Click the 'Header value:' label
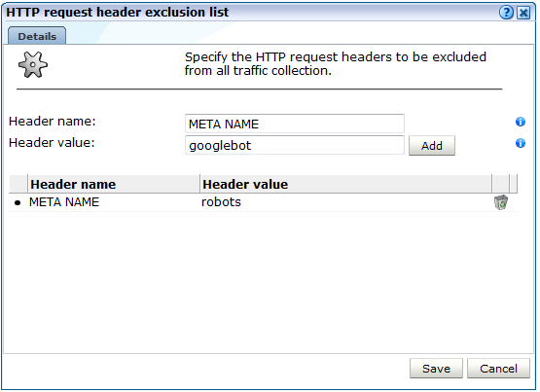540x392 pixels. (52, 142)
